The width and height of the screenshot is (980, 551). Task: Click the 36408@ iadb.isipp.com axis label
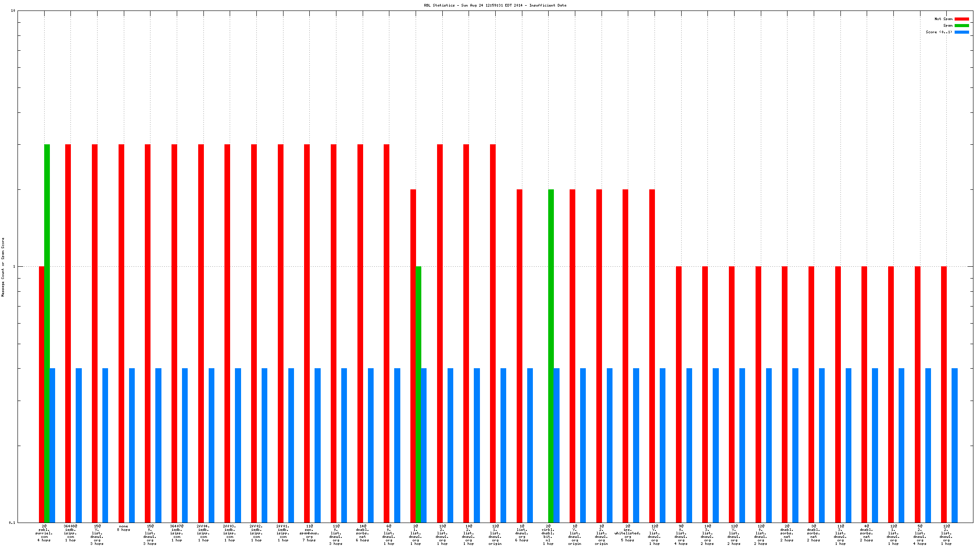click(70, 533)
